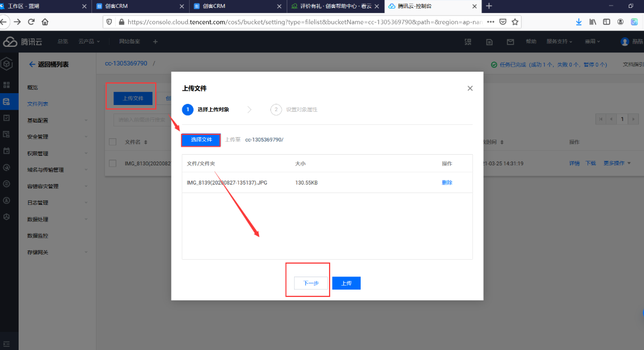644x350 pixels.
Task: Select 文件列表 in the left menu
Action: point(38,104)
